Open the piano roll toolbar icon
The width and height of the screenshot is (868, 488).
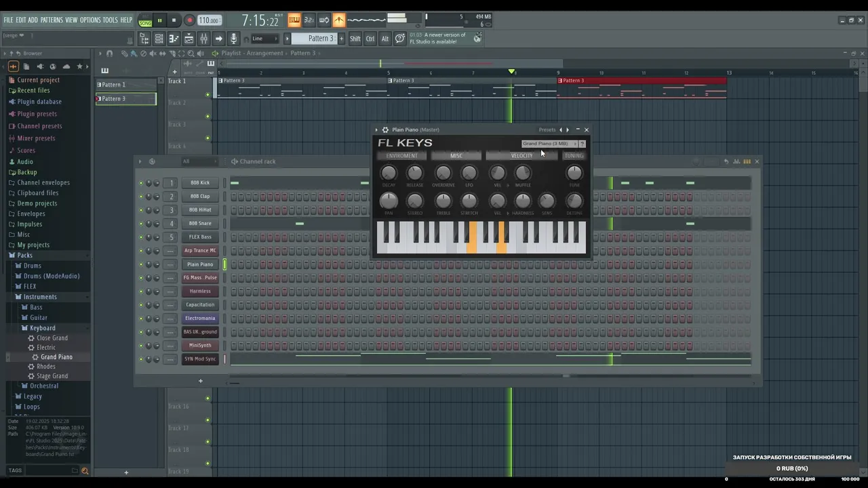click(174, 39)
